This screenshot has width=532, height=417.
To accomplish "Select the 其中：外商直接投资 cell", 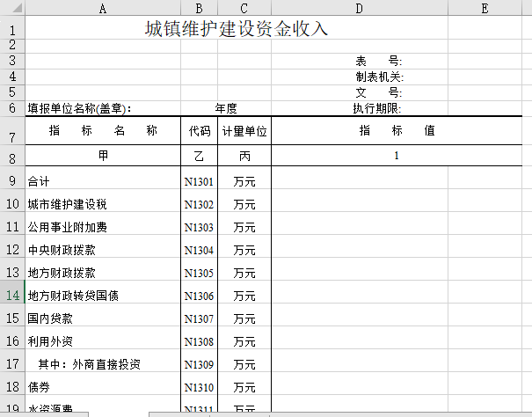I will tap(88, 364).
